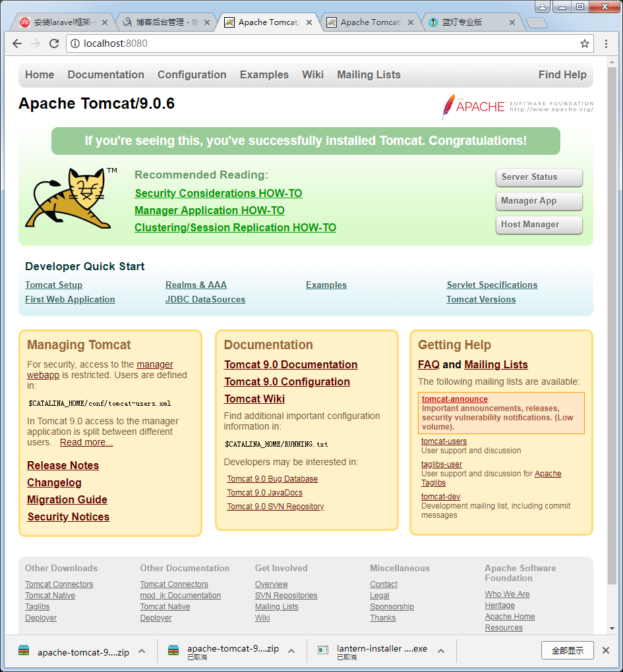623x672 pixels.
Task: Reload the localhost page
Action: pyautogui.click(x=54, y=43)
